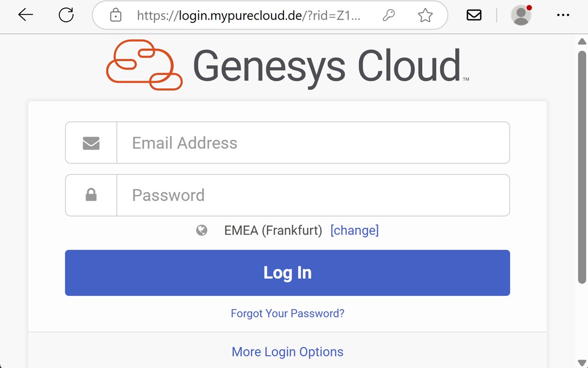Bookmark this page with the star icon
Screen dimensions: 588x368
coord(425,16)
